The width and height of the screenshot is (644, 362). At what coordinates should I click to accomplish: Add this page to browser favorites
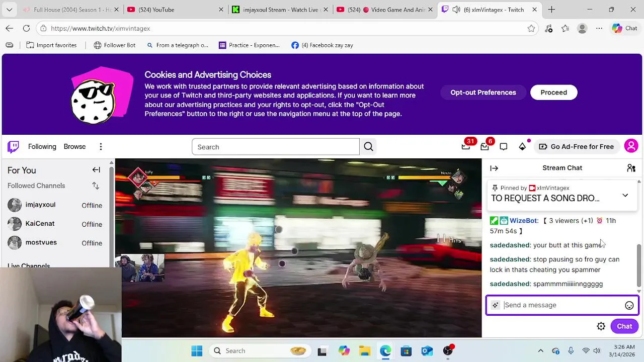pos(531,29)
